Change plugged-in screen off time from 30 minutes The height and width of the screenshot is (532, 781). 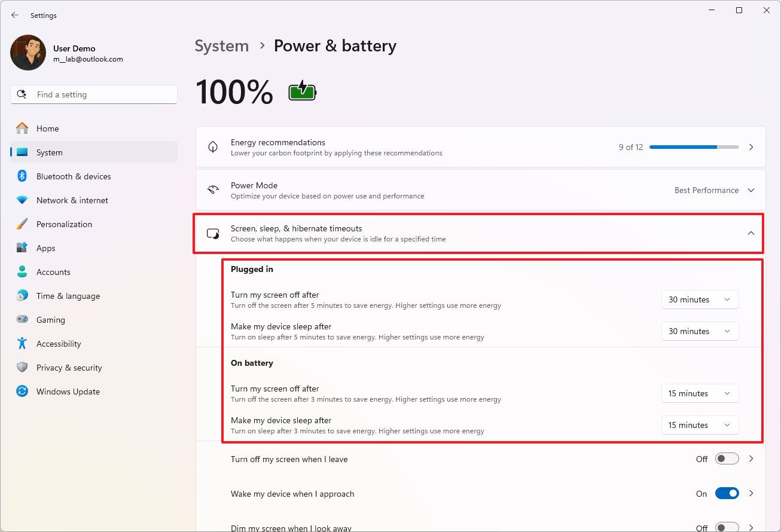pyautogui.click(x=700, y=299)
